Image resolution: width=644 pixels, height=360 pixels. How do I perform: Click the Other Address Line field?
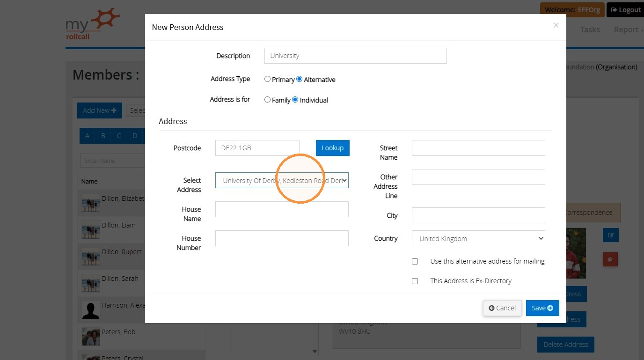[x=478, y=177]
